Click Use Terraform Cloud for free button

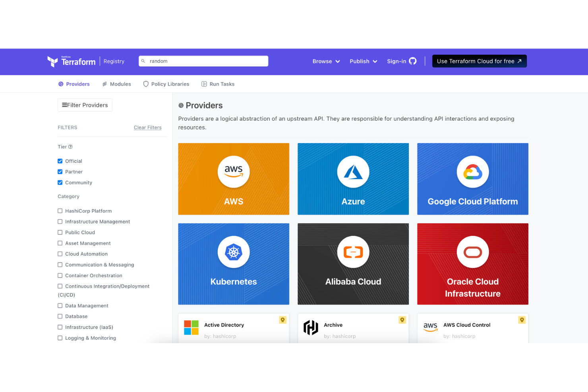click(480, 61)
